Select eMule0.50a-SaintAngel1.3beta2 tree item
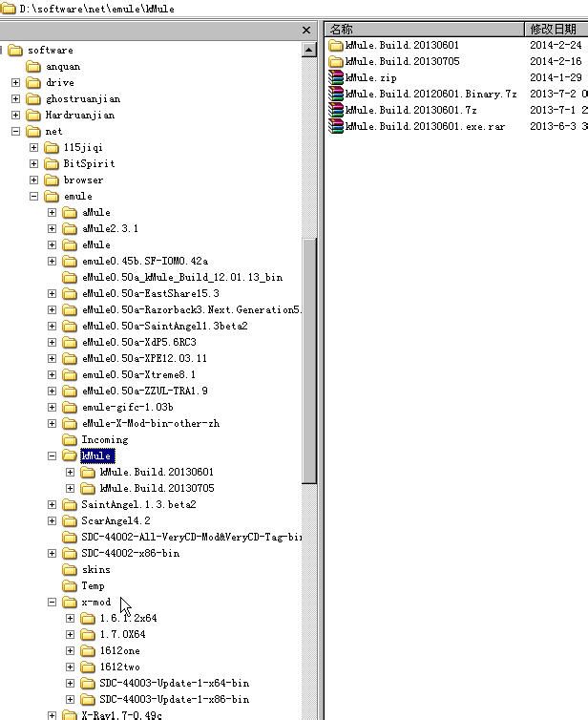The width and height of the screenshot is (588, 720). [165, 326]
